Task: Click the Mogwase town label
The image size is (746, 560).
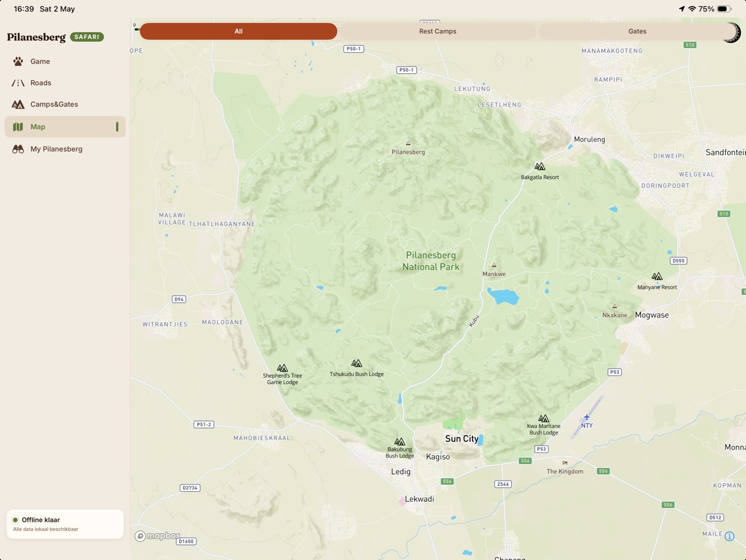Action: (652, 315)
